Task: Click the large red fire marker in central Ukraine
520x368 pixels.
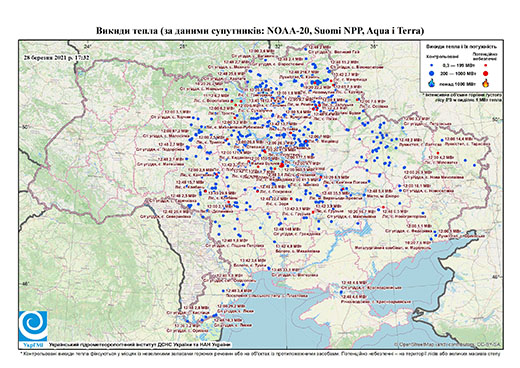Action: point(282,165)
